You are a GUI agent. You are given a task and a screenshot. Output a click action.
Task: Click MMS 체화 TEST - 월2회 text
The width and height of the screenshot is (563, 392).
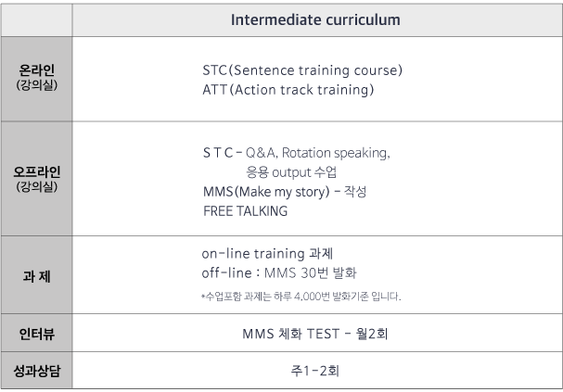[315, 334]
